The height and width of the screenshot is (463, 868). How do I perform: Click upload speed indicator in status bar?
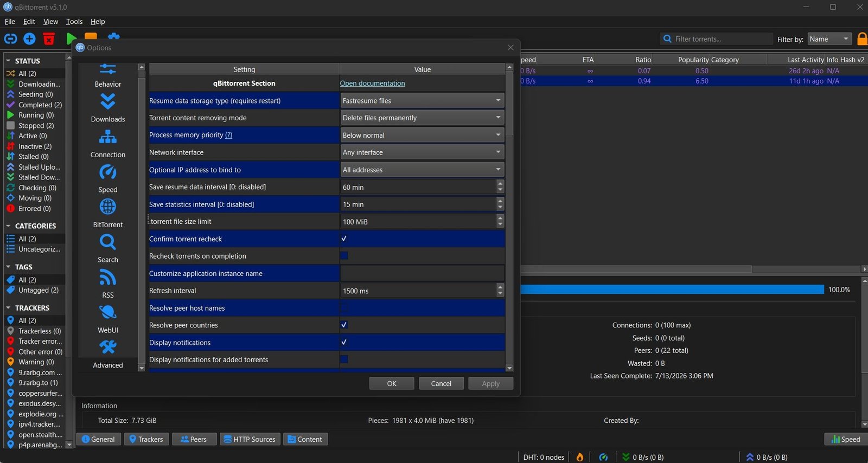pyautogui.click(x=767, y=457)
